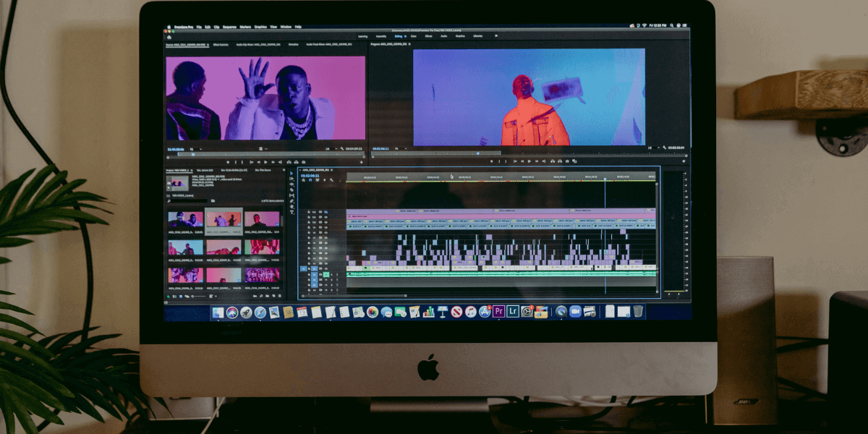The width and height of the screenshot is (868, 434).
Task: Select the Razor tool in the Tools panel
Action: [292, 190]
